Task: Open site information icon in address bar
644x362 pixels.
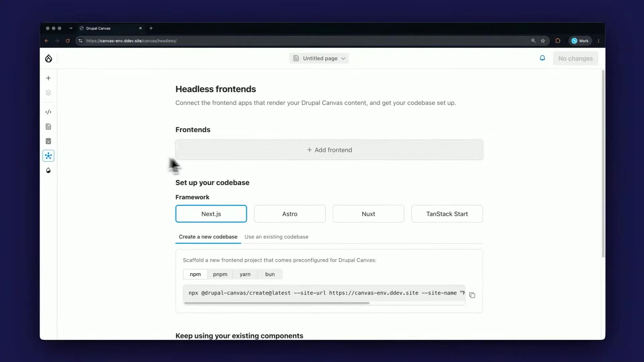Action: (80, 41)
